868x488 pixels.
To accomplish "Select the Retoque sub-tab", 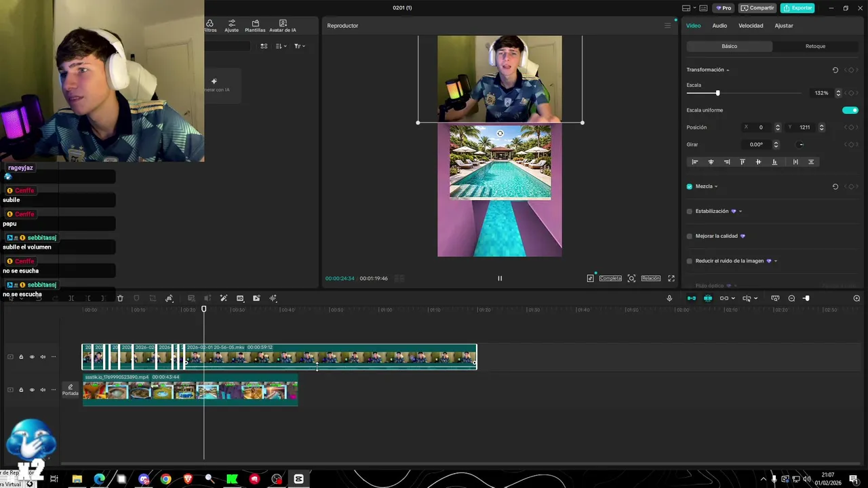I will pyautogui.click(x=815, y=46).
